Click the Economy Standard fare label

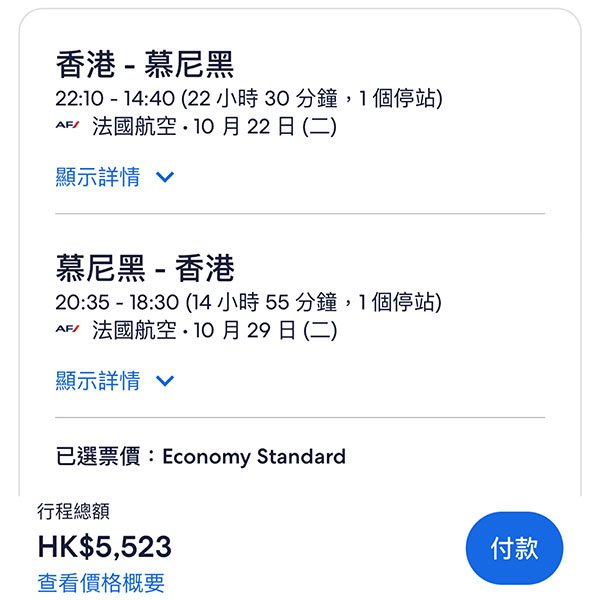coord(254,457)
